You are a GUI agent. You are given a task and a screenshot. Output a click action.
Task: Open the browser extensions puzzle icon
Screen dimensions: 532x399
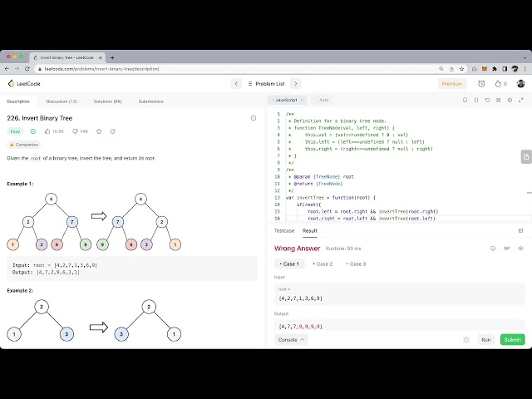click(495, 69)
